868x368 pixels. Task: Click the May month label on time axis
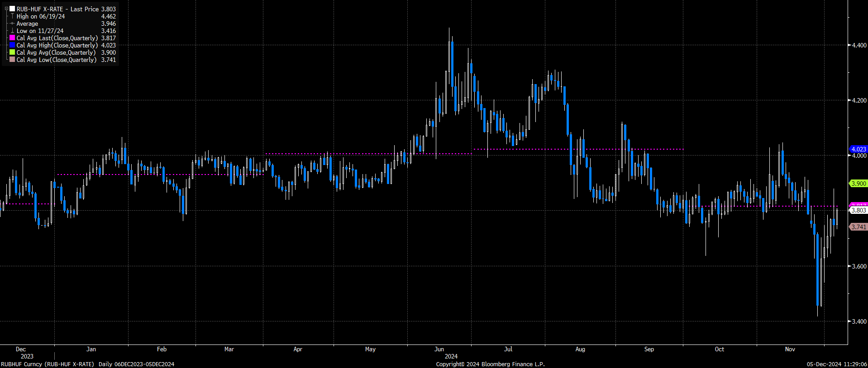tap(370, 349)
